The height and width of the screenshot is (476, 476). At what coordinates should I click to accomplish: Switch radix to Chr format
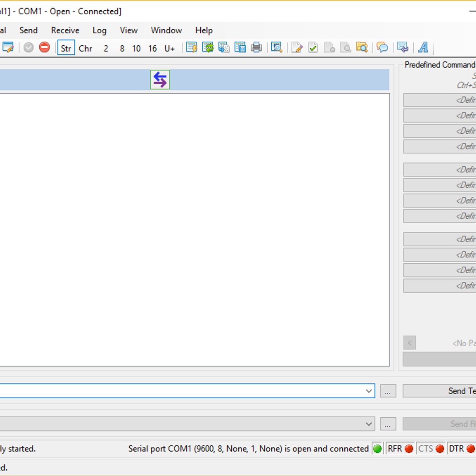[x=85, y=48]
